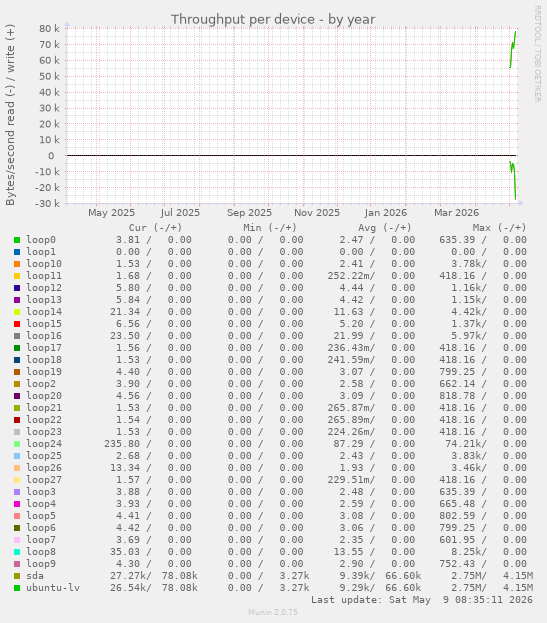Click the 'Min (-/+)' column header
This screenshot has height=623, width=547.
coord(270,228)
